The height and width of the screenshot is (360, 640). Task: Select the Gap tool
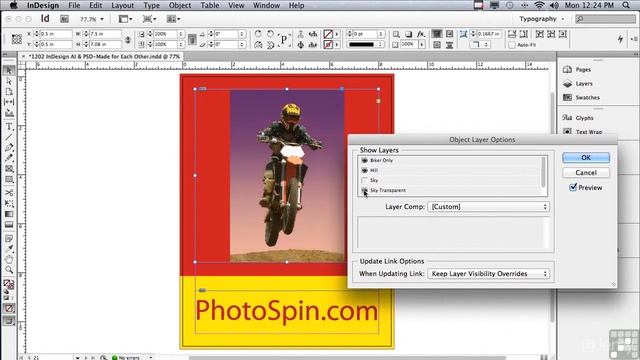[x=9, y=102]
